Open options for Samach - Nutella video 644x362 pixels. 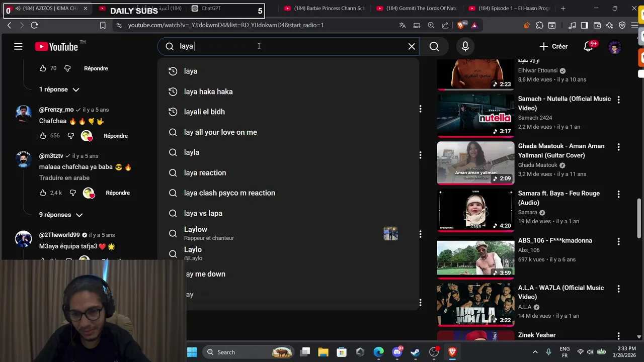[618, 100]
